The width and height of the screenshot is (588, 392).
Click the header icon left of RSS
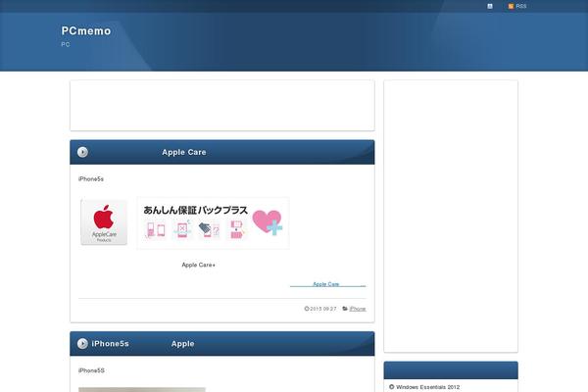point(490,7)
